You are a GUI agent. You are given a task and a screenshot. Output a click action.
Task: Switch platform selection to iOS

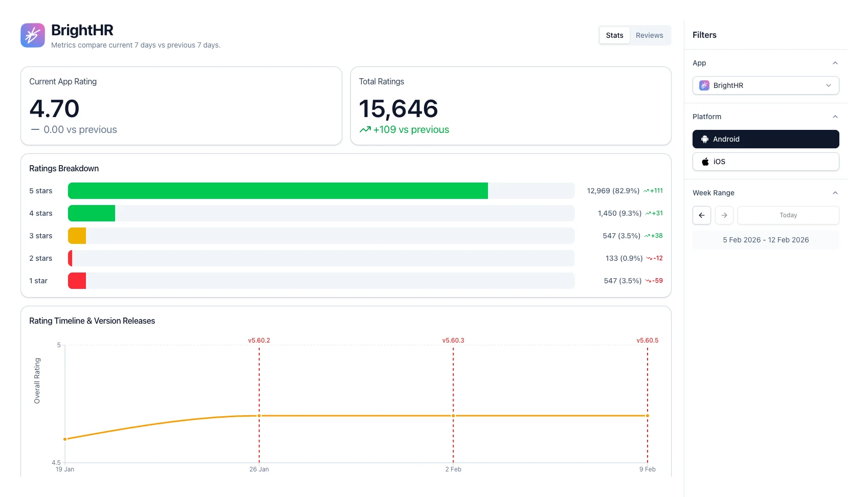(x=765, y=161)
